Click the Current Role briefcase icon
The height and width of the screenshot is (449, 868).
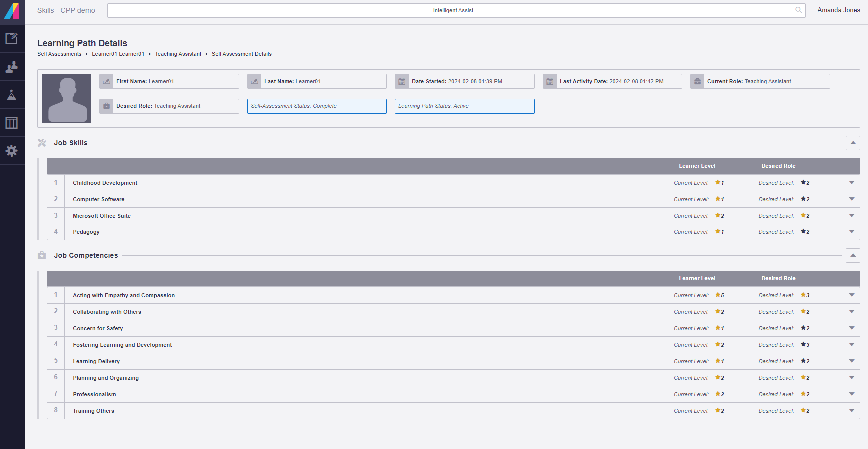pyautogui.click(x=697, y=81)
